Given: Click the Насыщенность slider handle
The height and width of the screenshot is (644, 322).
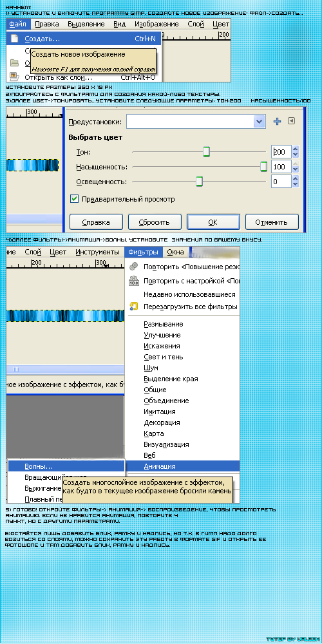Looking at the screenshot, I should (263, 167).
